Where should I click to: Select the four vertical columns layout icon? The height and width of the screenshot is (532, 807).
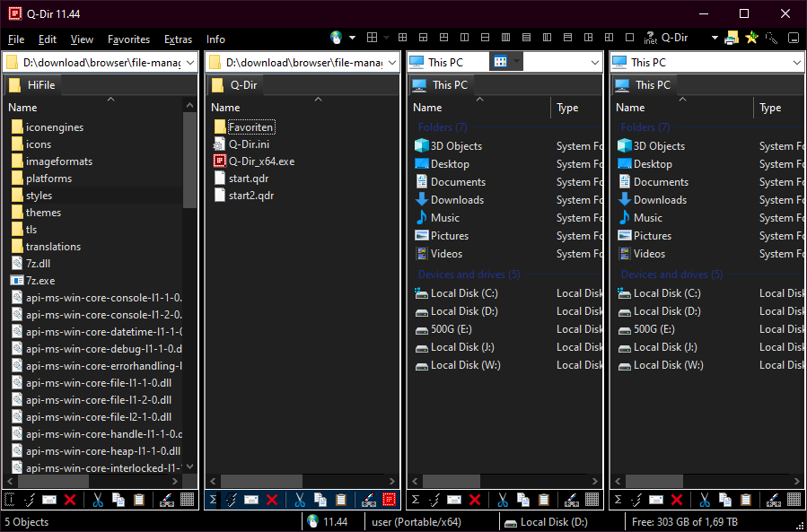(x=505, y=38)
